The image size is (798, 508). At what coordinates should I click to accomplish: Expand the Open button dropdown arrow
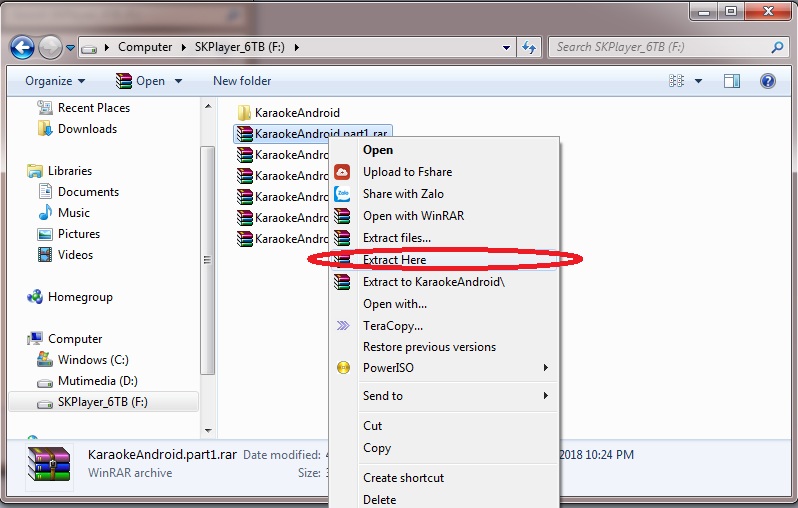point(178,81)
